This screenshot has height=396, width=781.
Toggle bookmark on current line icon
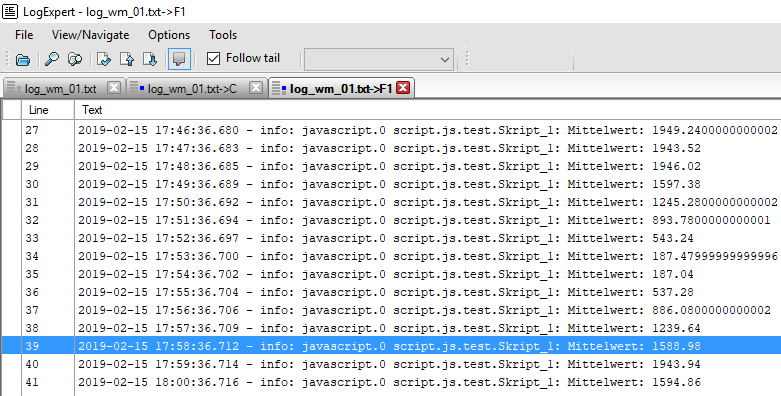104,59
